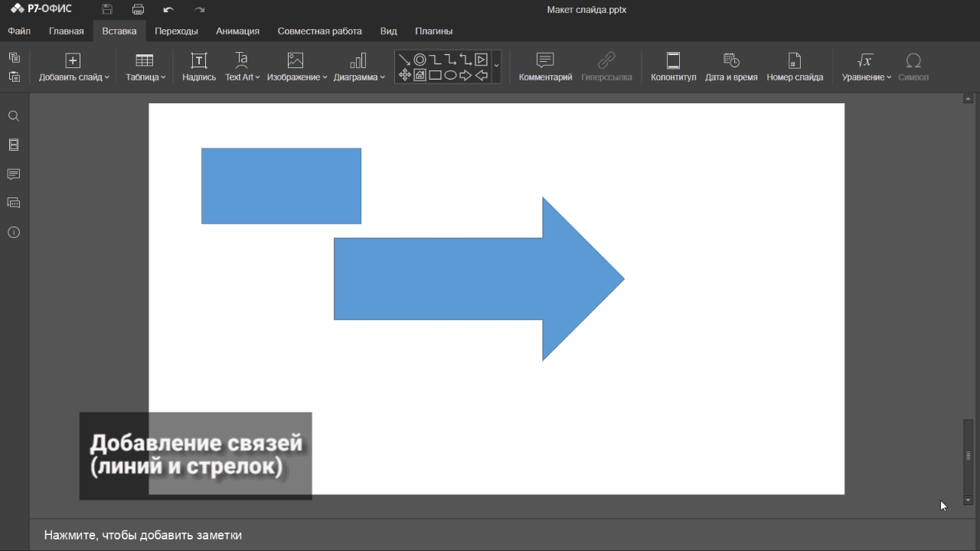The height and width of the screenshot is (551, 980).
Task: Click the Save icon in title bar
Action: [107, 10]
